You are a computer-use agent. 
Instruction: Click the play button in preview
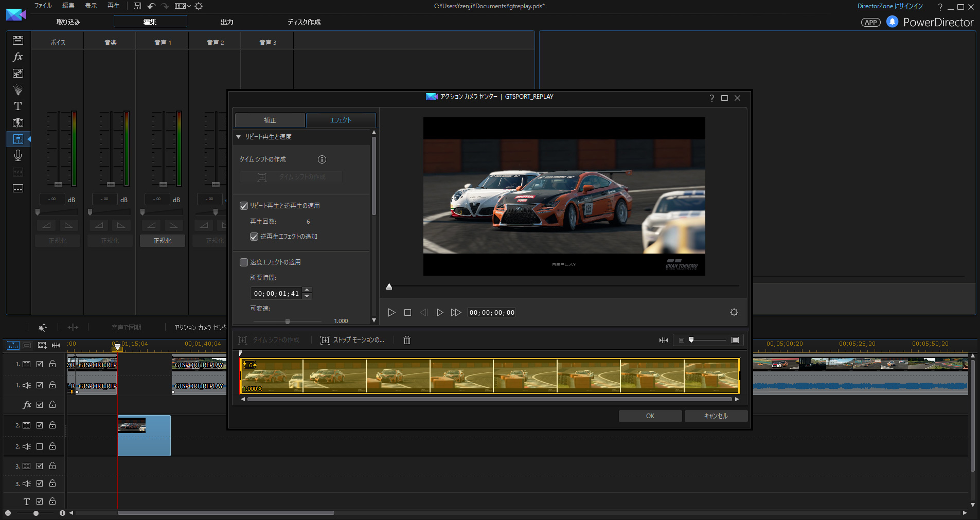point(391,312)
